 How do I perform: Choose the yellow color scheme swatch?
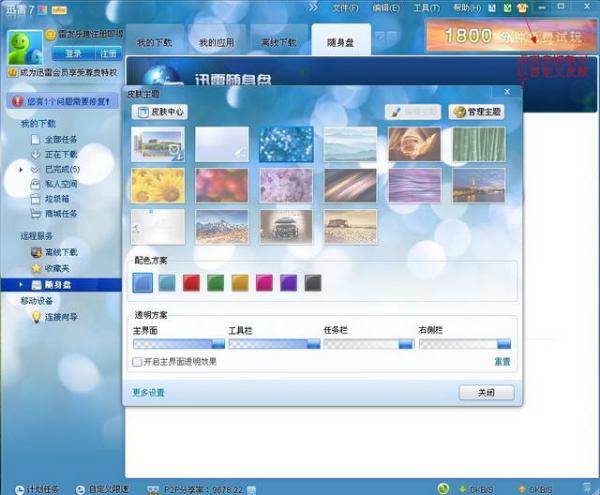click(240, 283)
